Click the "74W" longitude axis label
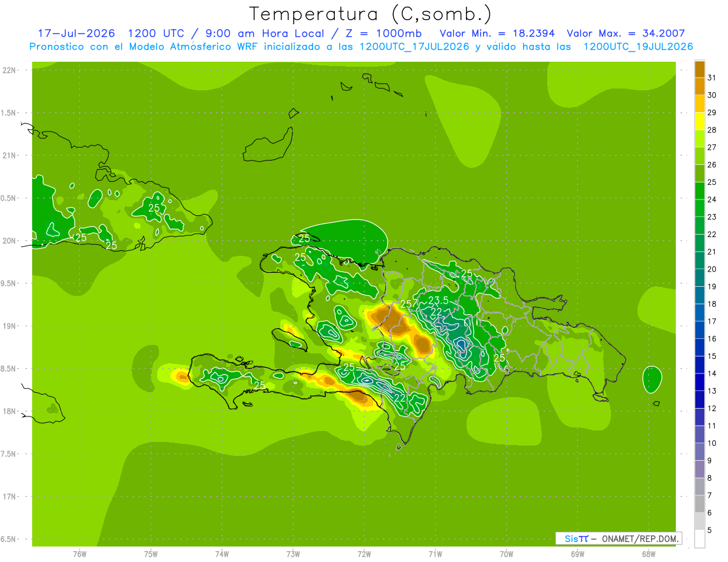 point(222,554)
